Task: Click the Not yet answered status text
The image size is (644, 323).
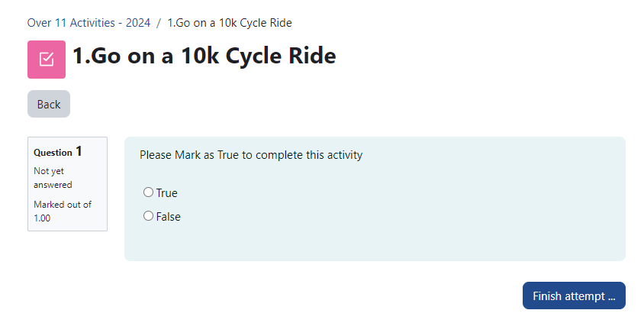Action: pos(53,178)
